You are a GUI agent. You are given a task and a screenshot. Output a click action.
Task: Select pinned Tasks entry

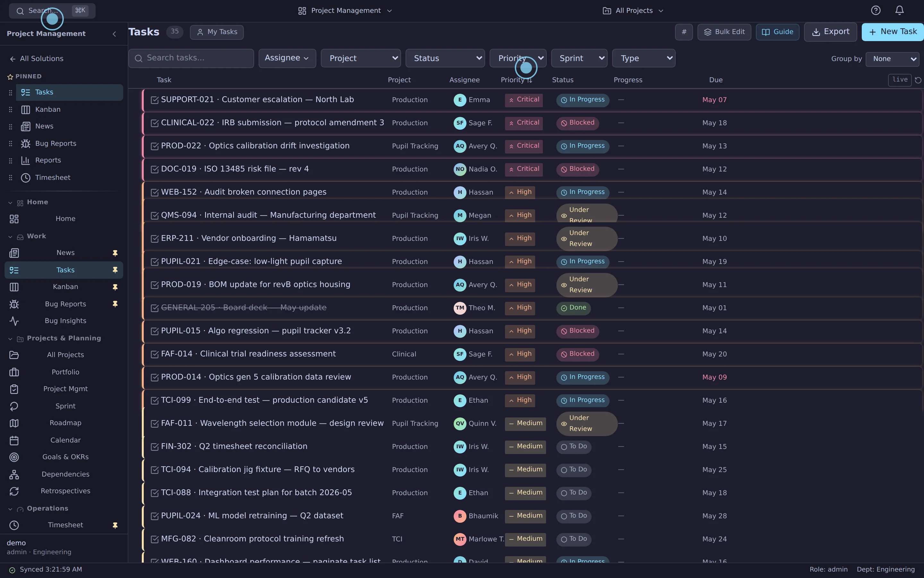point(69,92)
